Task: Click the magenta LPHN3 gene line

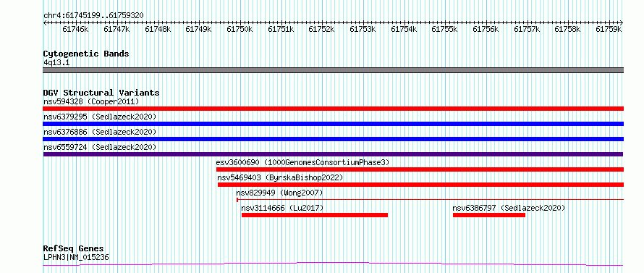Action: coord(333,264)
